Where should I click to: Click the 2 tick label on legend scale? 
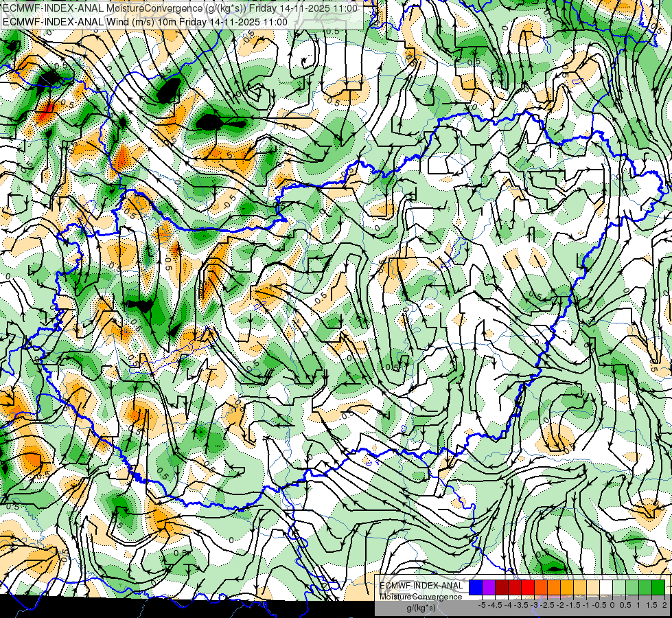pyautogui.click(x=664, y=605)
